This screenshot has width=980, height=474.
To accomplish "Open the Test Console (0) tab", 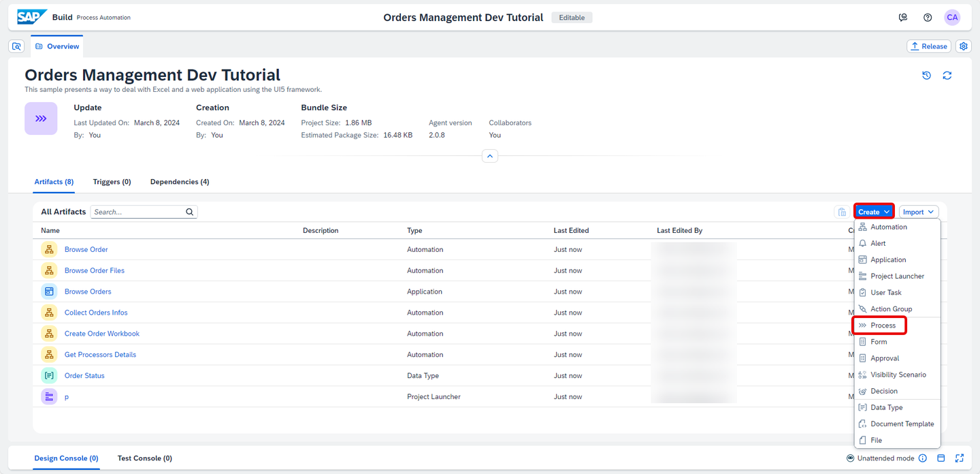I will point(145,458).
